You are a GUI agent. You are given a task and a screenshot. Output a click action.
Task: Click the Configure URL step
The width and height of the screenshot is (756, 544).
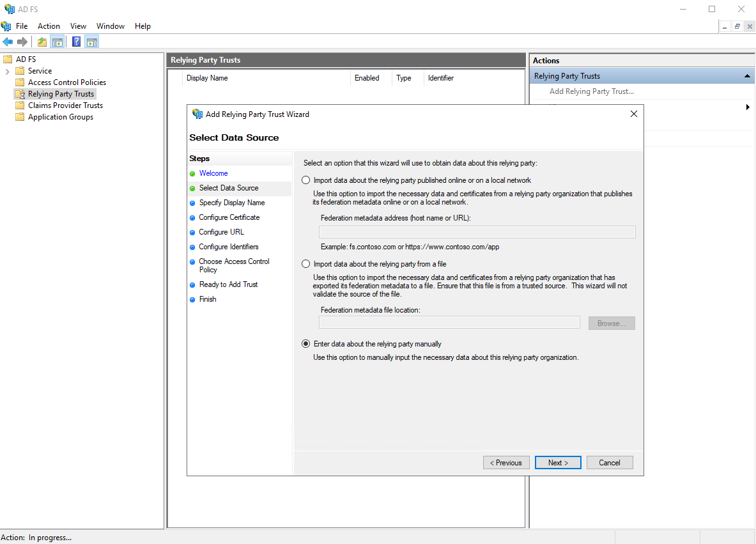pyautogui.click(x=222, y=232)
